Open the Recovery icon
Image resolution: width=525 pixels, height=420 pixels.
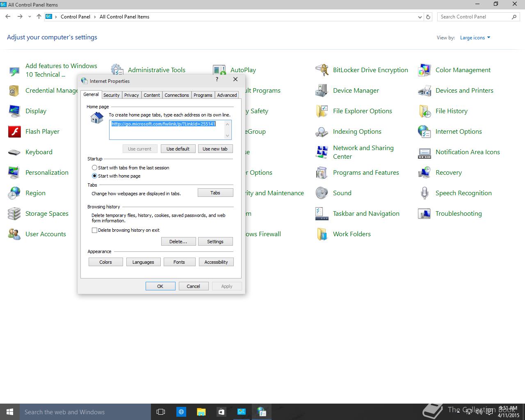(425, 173)
